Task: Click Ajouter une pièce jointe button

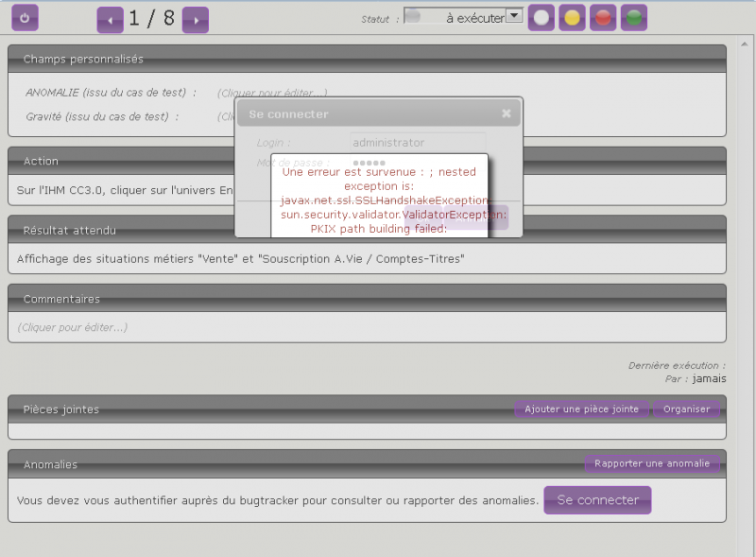Action: pyautogui.click(x=581, y=409)
